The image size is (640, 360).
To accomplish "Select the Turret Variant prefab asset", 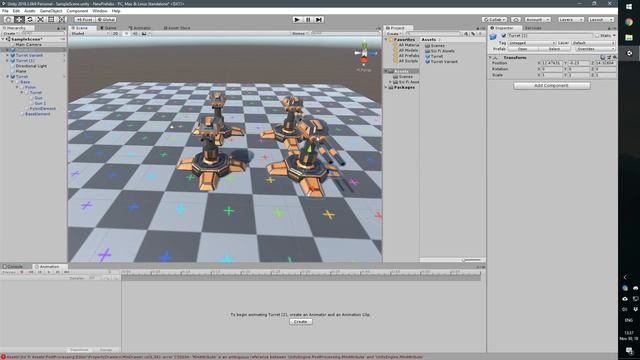I will [444, 62].
